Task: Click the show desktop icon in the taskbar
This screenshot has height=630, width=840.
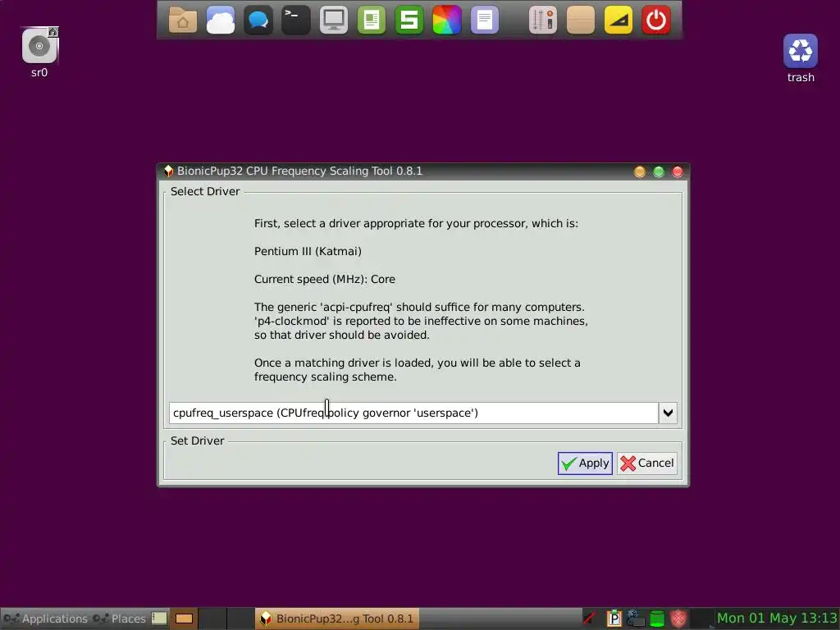Action: point(159,619)
